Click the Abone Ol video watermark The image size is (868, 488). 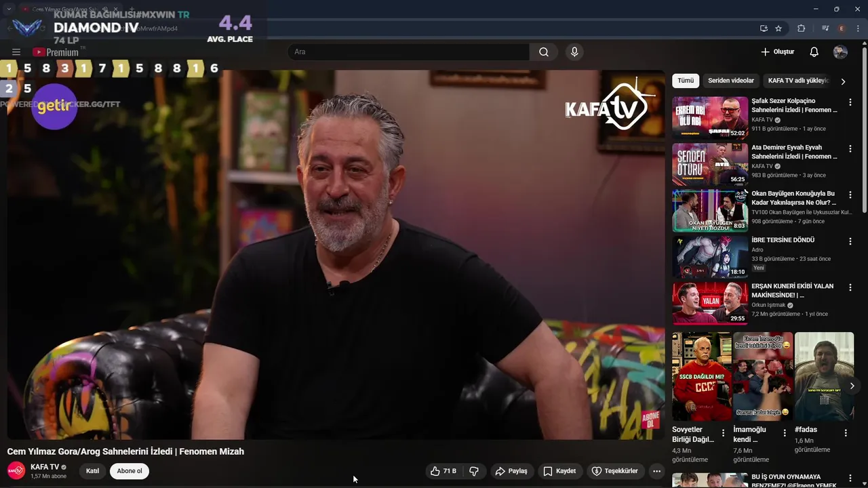[x=650, y=419]
